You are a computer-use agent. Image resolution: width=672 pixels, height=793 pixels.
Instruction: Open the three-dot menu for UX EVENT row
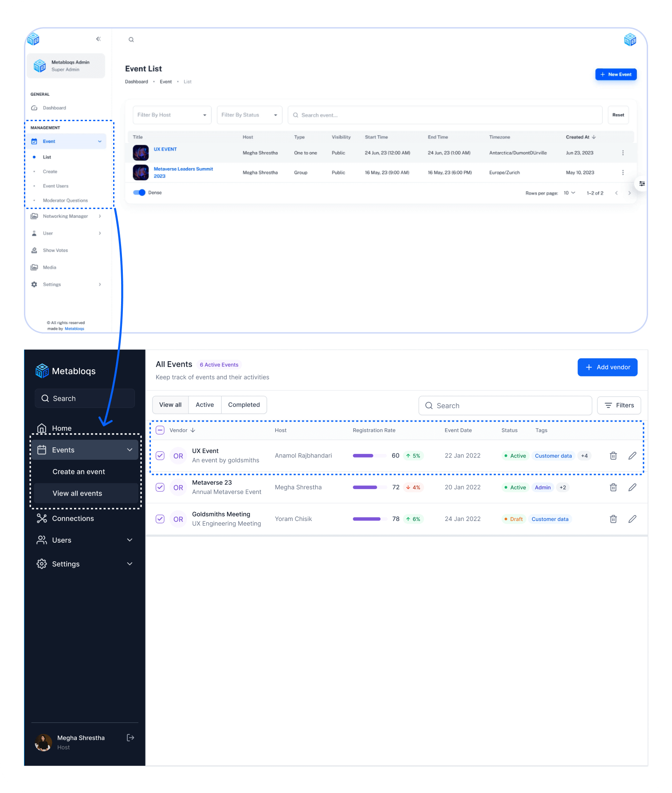tap(623, 153)
